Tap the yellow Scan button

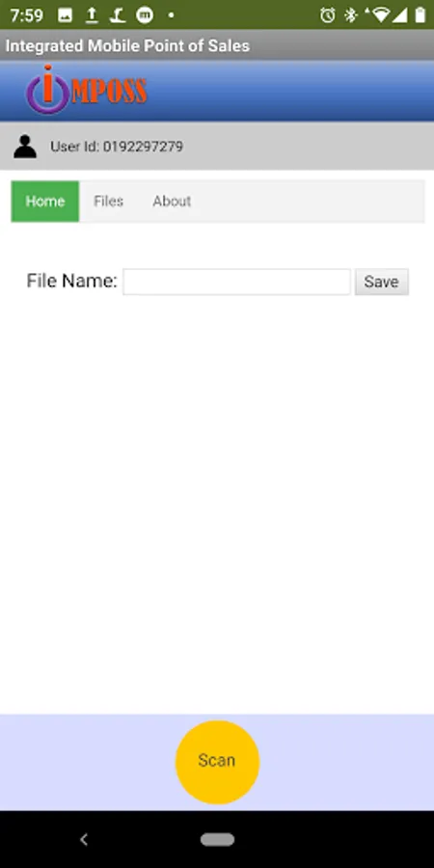tap(217, 762)
